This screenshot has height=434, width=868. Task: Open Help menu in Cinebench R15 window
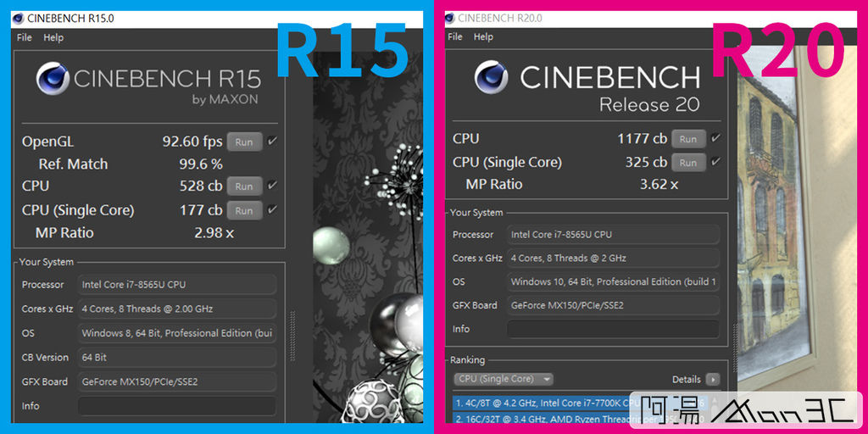click(x=53, y=37)
